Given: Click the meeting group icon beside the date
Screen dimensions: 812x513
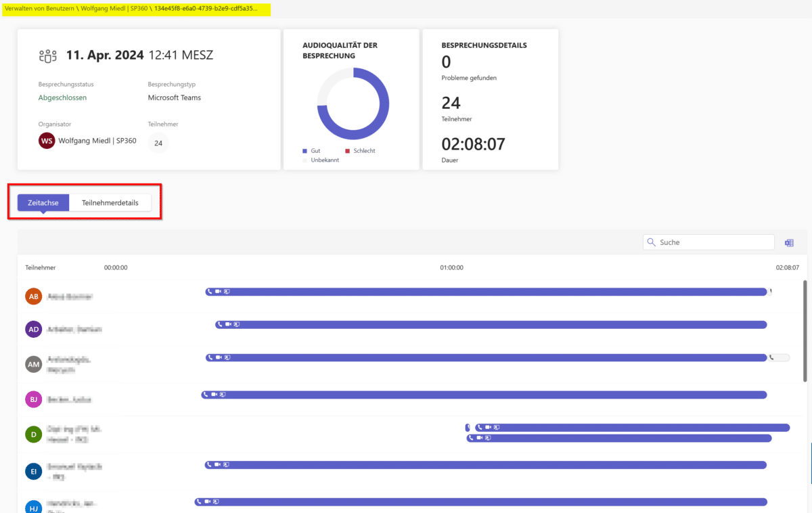Looking at the screenshot, I should [48, 55].
